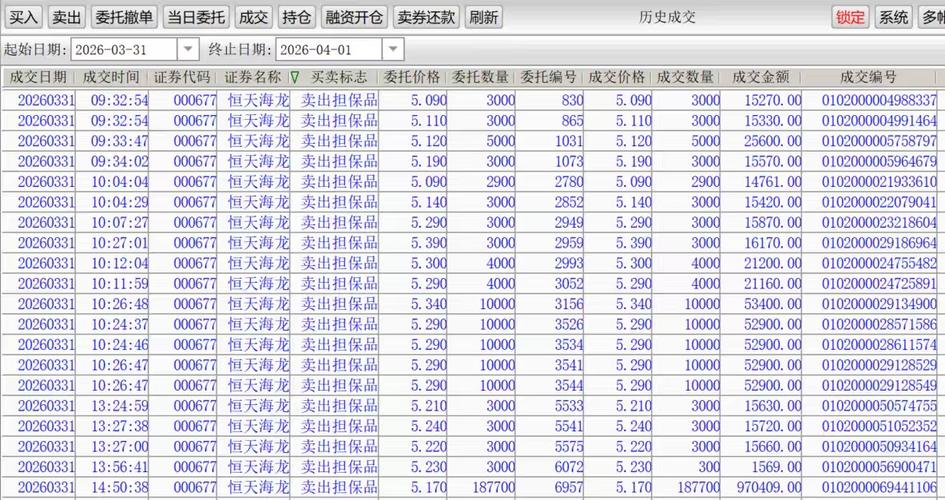Show 当日委托 list

click(x=196, y=17)
